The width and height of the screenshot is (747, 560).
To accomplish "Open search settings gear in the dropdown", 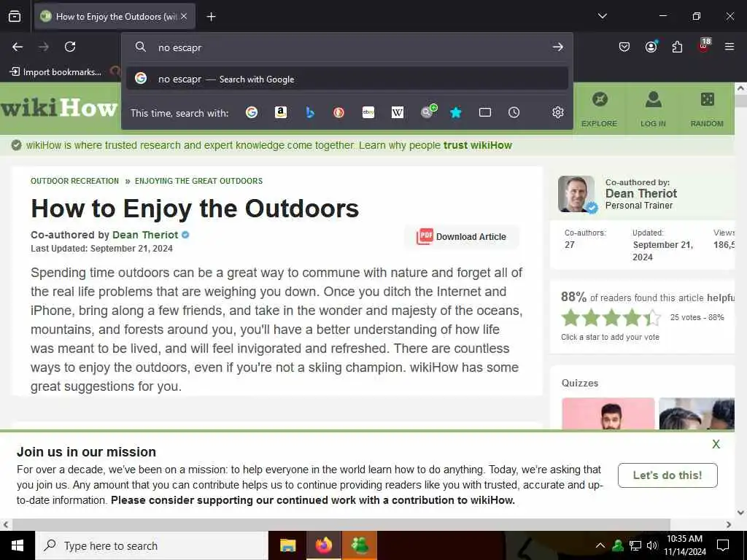I will (x=558, y=112).
